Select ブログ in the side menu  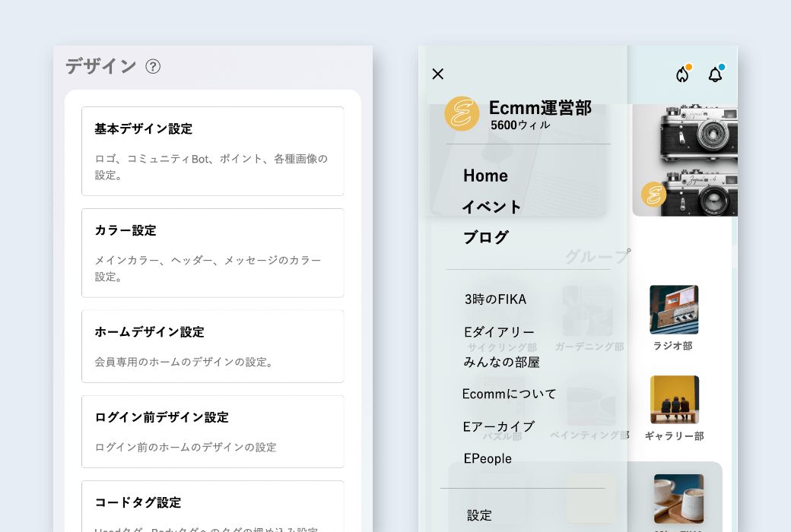(x=485, y=237)
